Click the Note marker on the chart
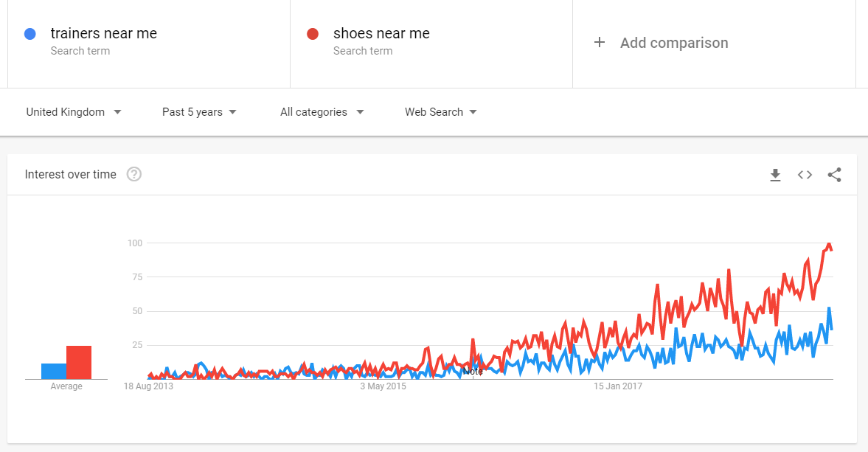The width and height of the screenshot is (868, 452). pos(473,371)
